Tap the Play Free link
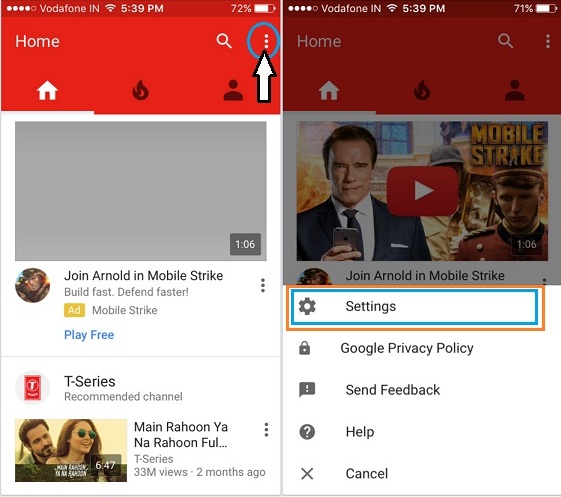The width and height of the screenshot is (561, 497). (x=89, y=335)
